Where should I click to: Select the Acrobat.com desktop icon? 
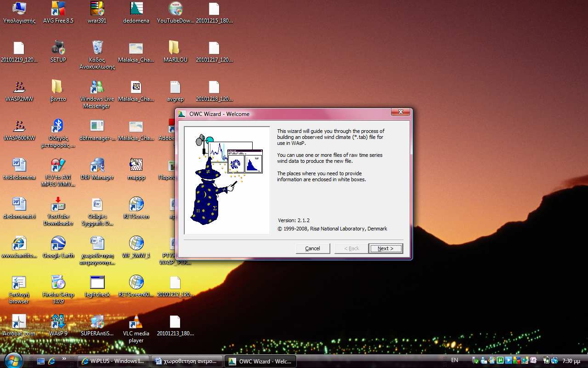[x=19, y=326]
